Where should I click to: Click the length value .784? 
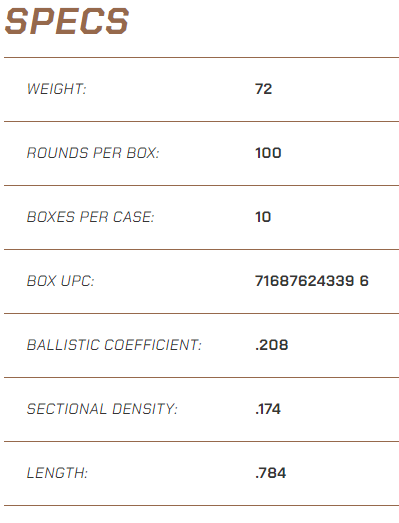271,473
